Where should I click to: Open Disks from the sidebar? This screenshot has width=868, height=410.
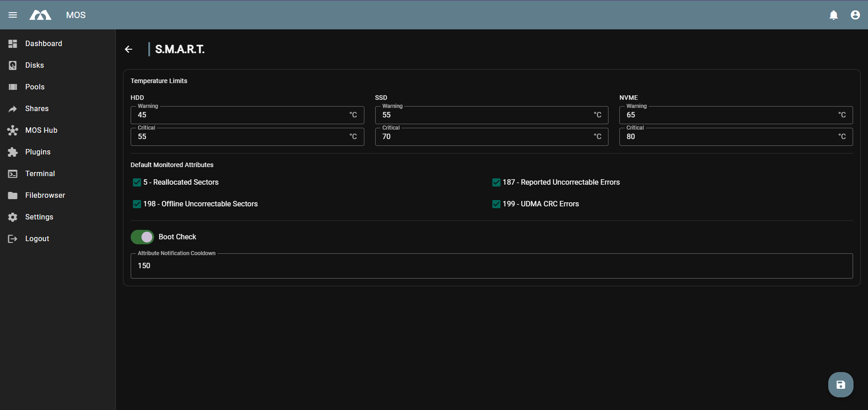pyautogui.click(x=34, y=65)
